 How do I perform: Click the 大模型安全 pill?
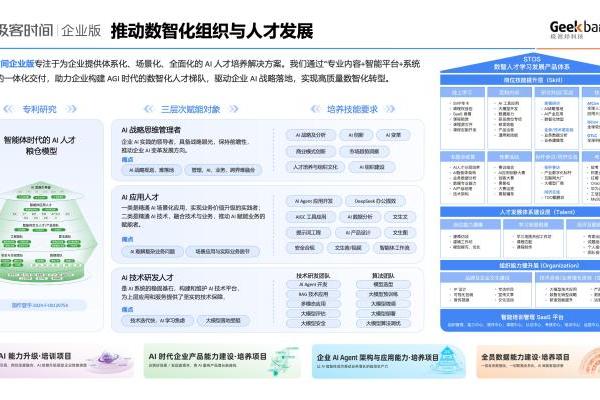point(313,323)
